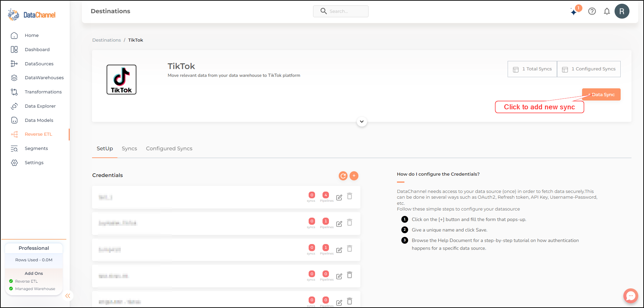Switch to the SetUp tab
This screenshot has width=644, height=308.
(x=105, y=149)
